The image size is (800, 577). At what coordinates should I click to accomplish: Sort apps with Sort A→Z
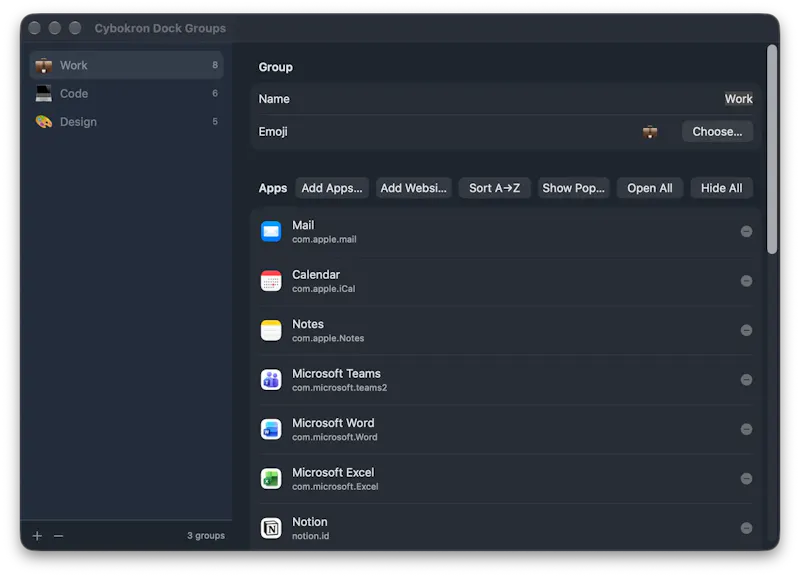pyautogui.click(x=494, y=188)
